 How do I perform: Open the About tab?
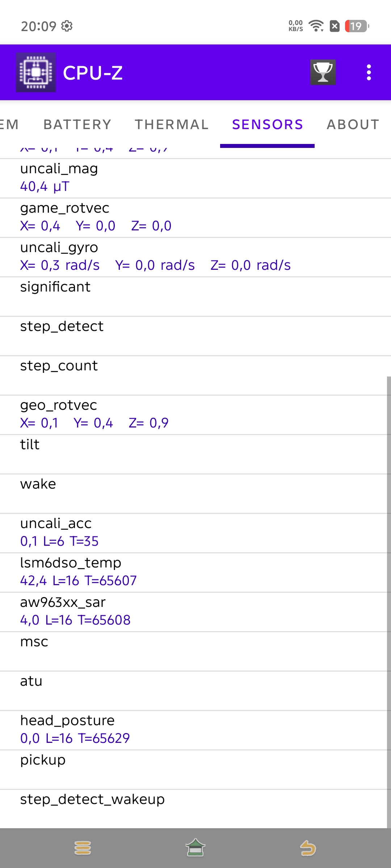tap(353, 124)
